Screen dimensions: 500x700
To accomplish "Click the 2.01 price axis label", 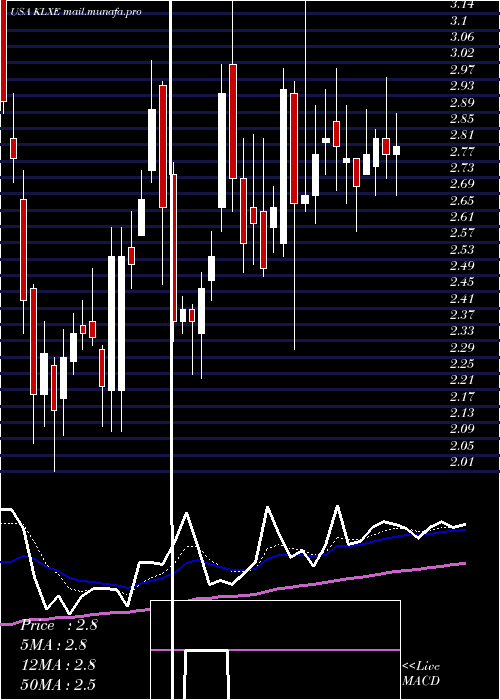I will point(462,462).
